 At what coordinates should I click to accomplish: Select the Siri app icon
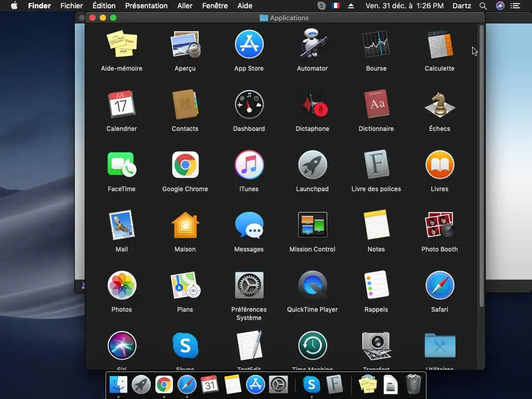122,345
